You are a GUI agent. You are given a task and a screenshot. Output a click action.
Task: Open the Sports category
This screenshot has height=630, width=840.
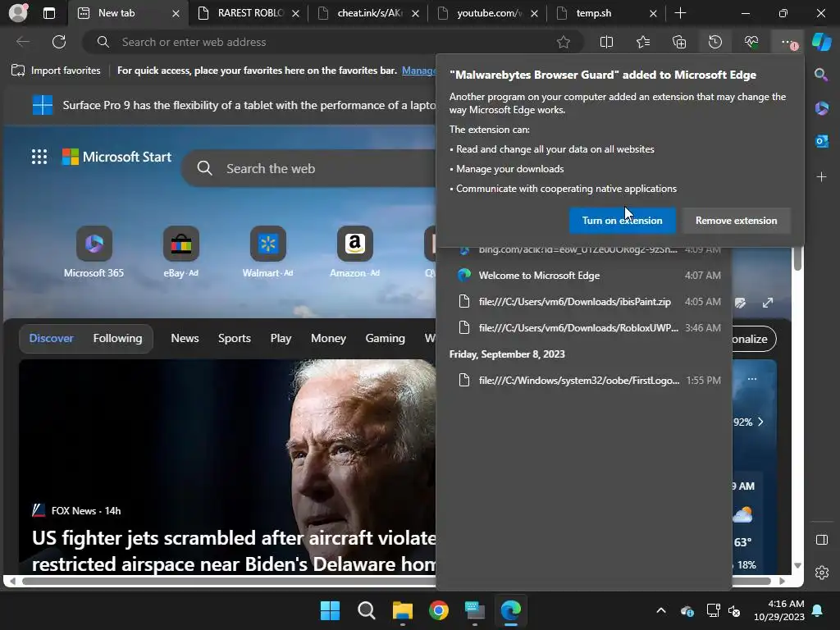pos(234,338)
